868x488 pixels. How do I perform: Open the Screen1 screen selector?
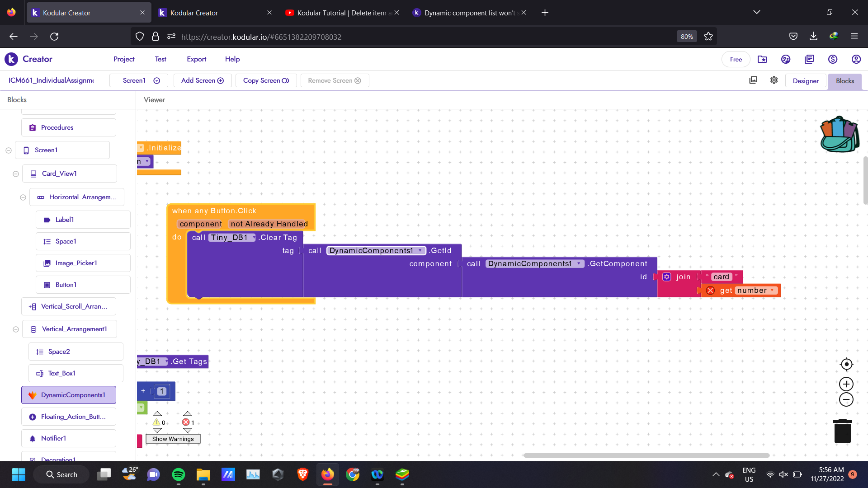tap(139, 80)
